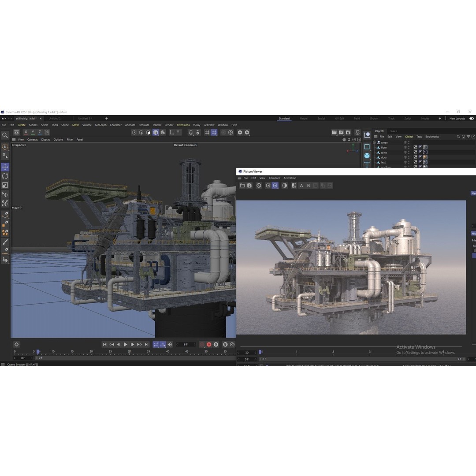Viewport: 476px width, 476px height.
Task: Mute timeline audio with the speaker icon
Action: (x=170, y=344)
